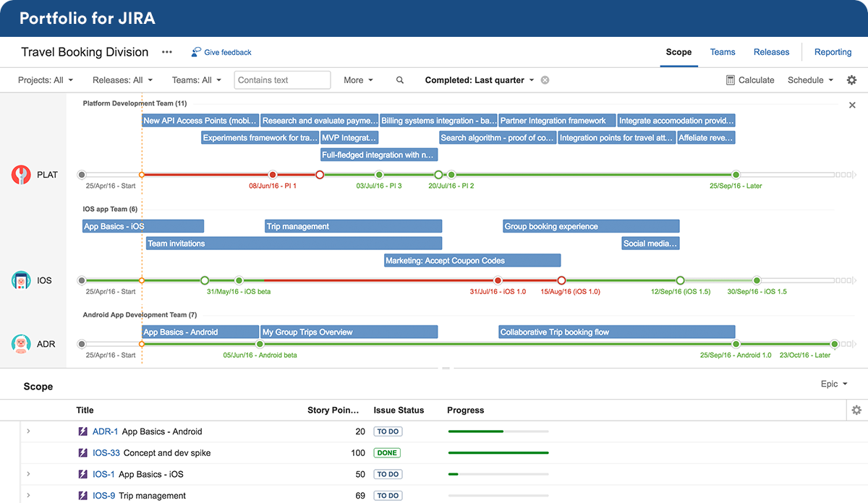868x503 pixels.
Task: Open the toolbar settings gear
Action: [851, 80]
